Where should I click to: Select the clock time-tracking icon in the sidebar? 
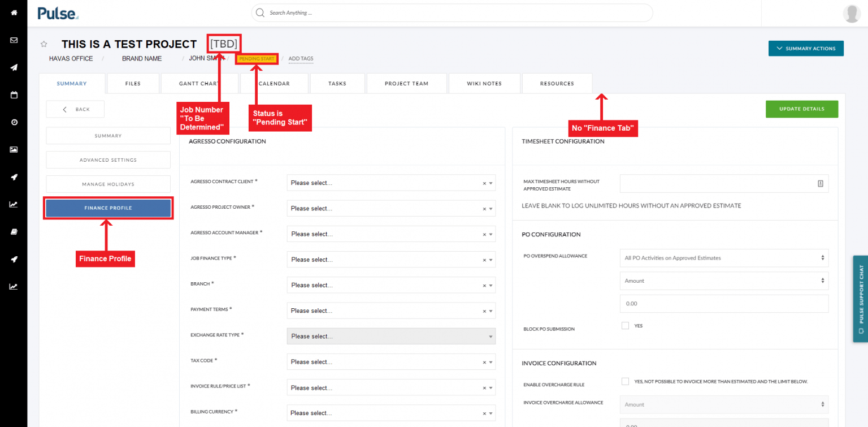point(13,122)
